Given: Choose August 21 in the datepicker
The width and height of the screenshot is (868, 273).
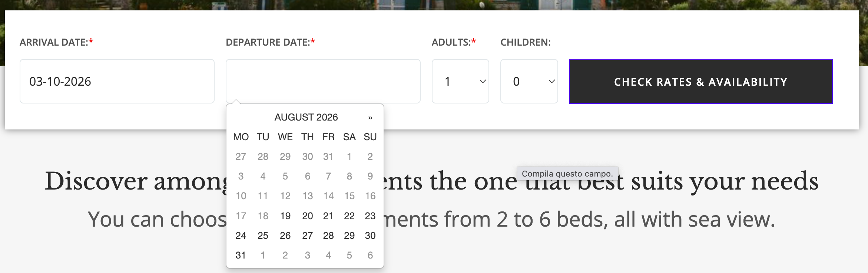Looking at the screenshot, I should coord(328,216).
